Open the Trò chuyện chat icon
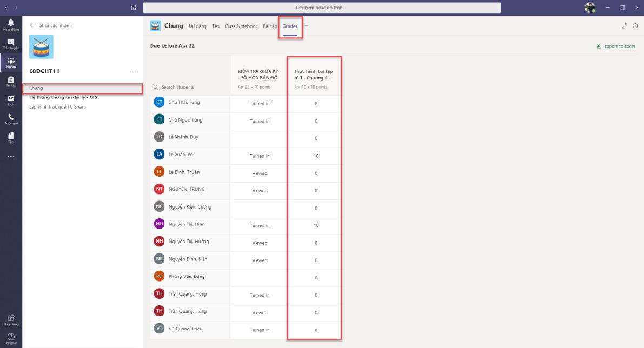 coord(11,43)
